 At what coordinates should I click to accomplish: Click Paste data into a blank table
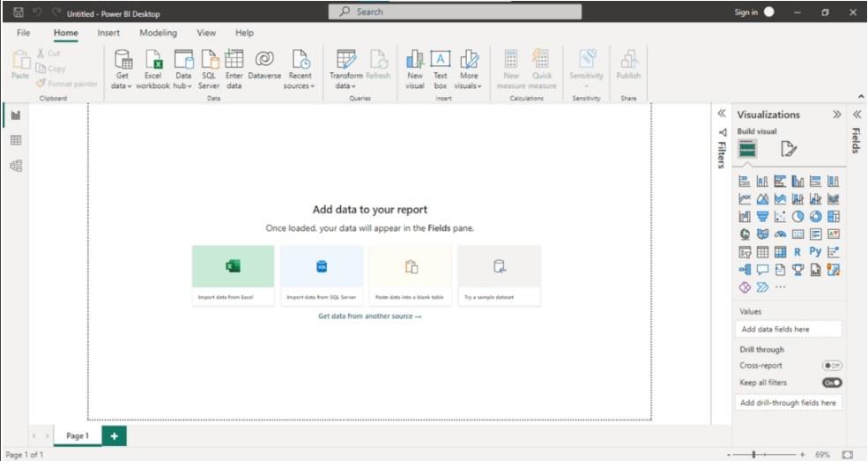tap(410, 275)
